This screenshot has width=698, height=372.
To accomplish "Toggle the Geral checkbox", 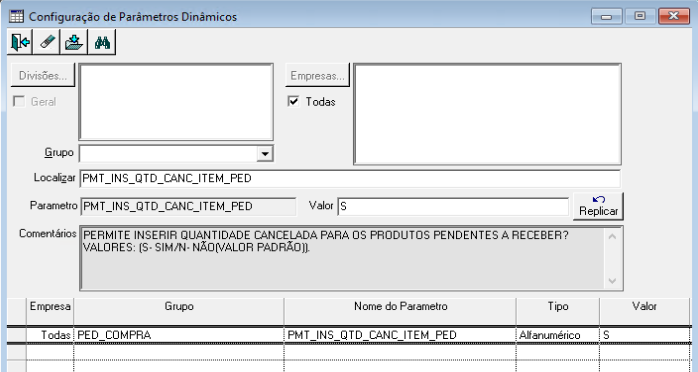I will (x=19, y=101).
